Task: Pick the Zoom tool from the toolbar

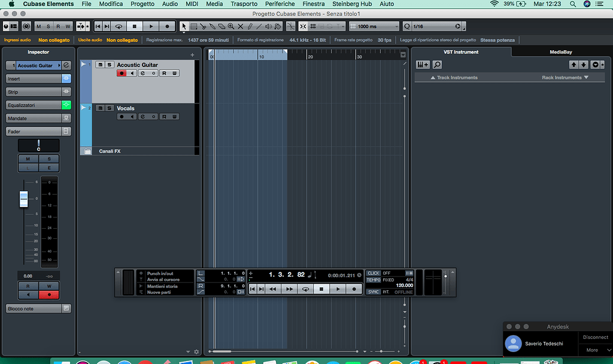Action: pyautogui.click(x=230, y=26)
